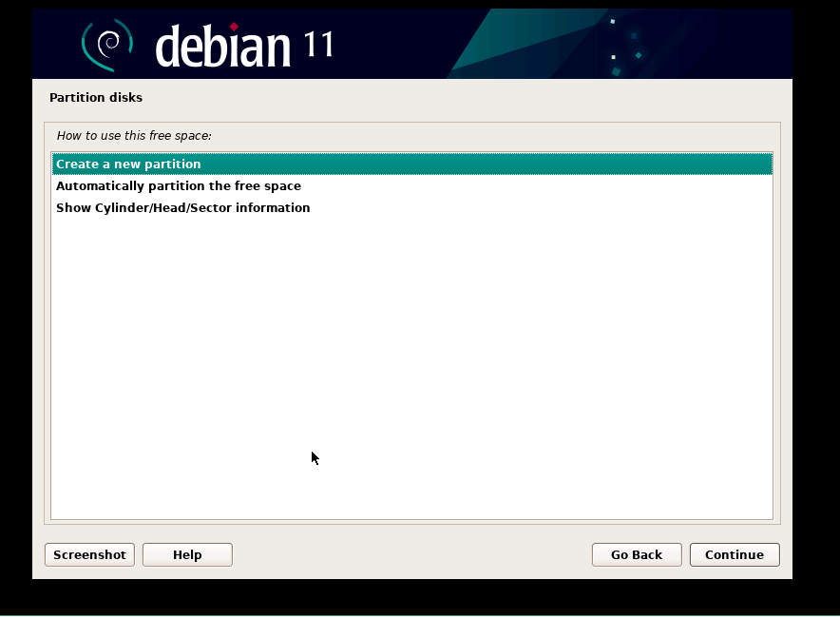
Task: Select 'Create a new partition' option
Action: [412, 164]
